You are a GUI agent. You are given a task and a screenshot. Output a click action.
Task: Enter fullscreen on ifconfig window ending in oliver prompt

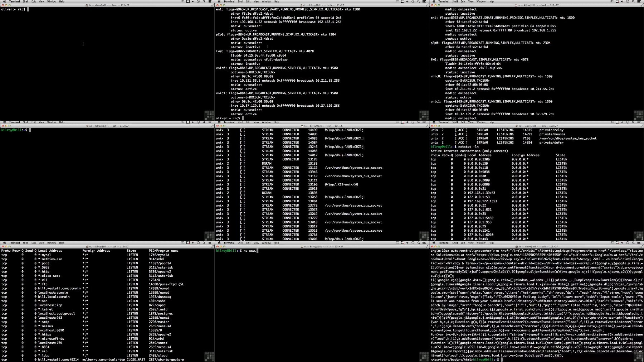click(427, 5)
